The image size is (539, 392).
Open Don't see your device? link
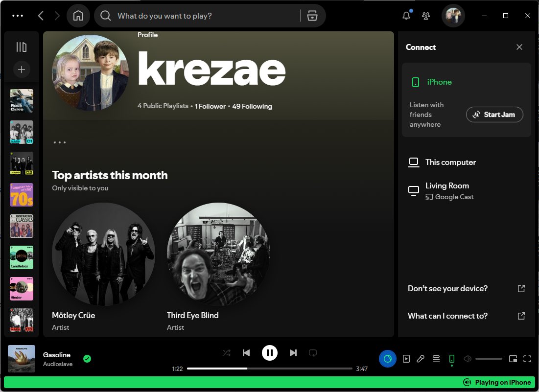tap(467, 289)
